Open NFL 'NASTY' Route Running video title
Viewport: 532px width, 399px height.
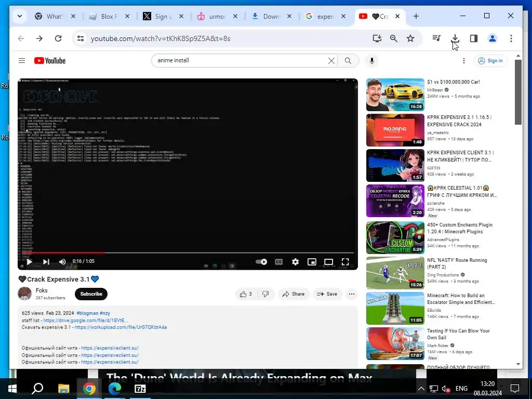[457, 263]
